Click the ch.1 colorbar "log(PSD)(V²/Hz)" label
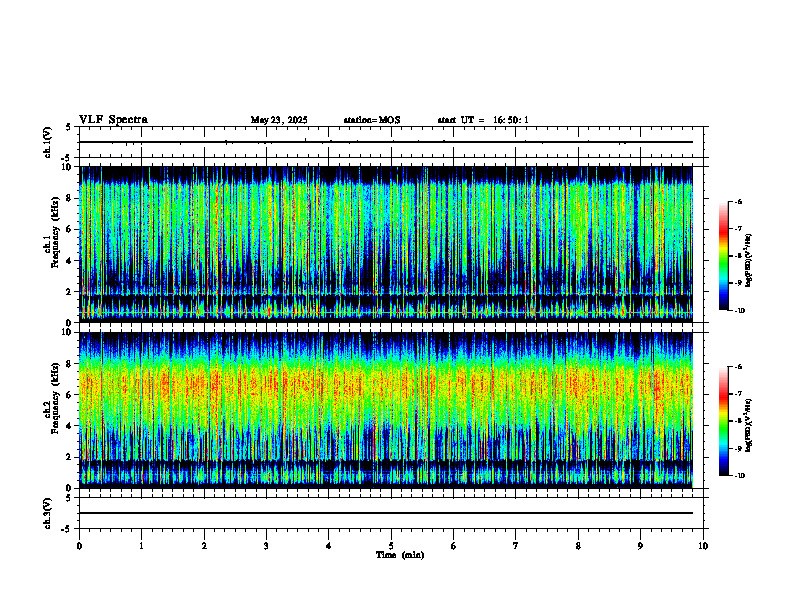The width and height of the screenshot is (792, 612). (x=749, y=261)
